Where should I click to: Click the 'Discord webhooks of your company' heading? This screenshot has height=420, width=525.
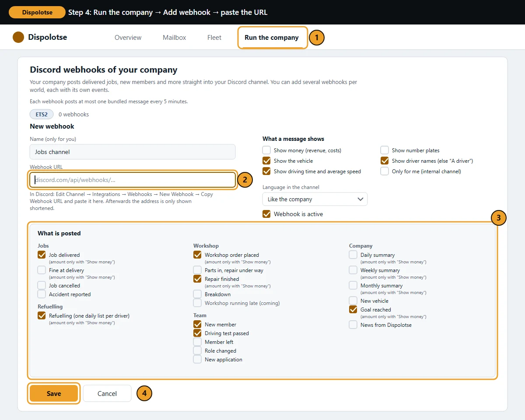[104, 70]
